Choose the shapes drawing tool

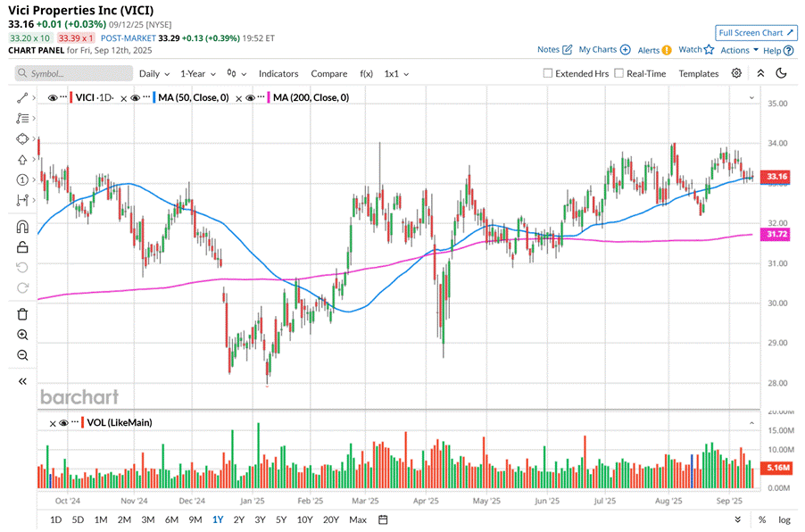coord(22,138)
